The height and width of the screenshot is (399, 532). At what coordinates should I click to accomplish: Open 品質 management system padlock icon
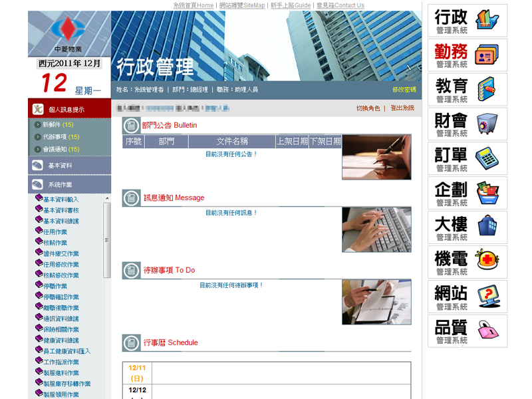(x=488, y=329)
